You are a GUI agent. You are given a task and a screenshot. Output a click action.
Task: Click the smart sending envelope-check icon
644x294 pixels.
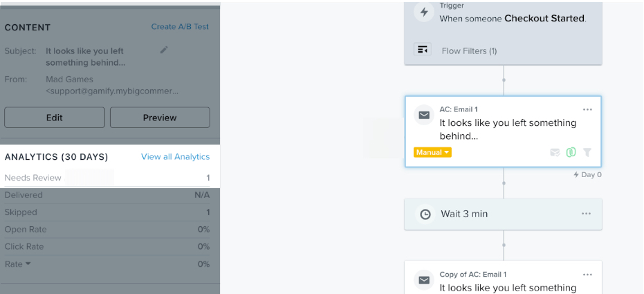pyautogui.click(x=555, y=152)
